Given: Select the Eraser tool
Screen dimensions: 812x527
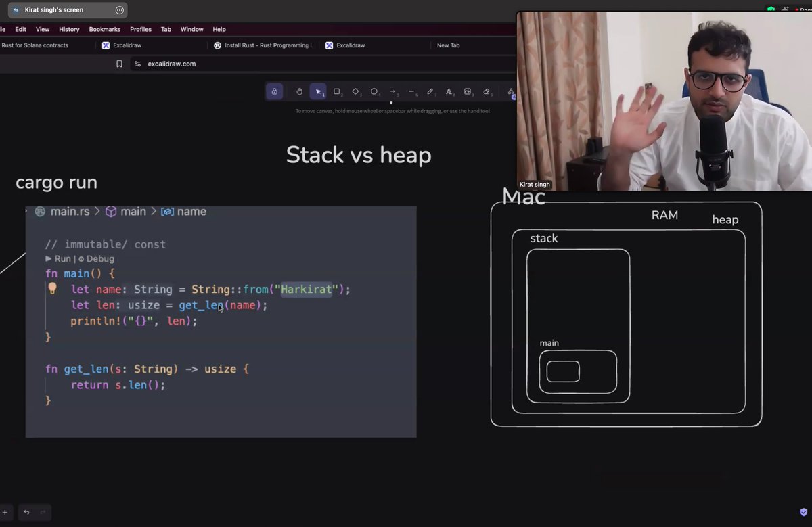Looking at the screenshot, I should 486,91.
